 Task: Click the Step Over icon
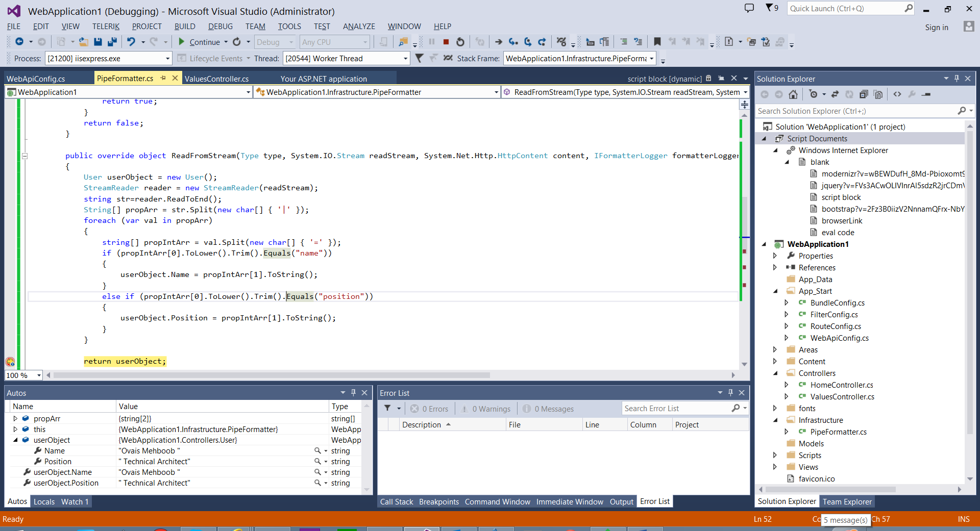(528, 42)
